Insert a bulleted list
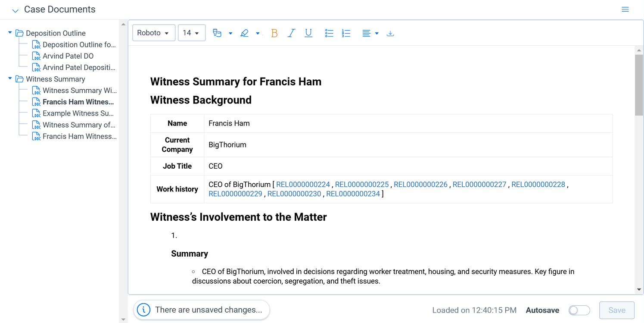 (329, 33)
